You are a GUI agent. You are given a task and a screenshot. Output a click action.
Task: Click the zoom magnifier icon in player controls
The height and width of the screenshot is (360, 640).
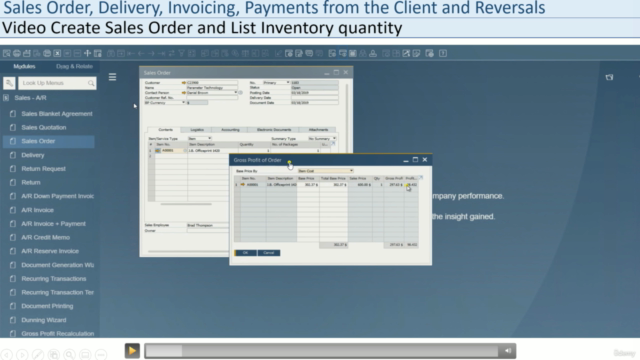[69, 355]
